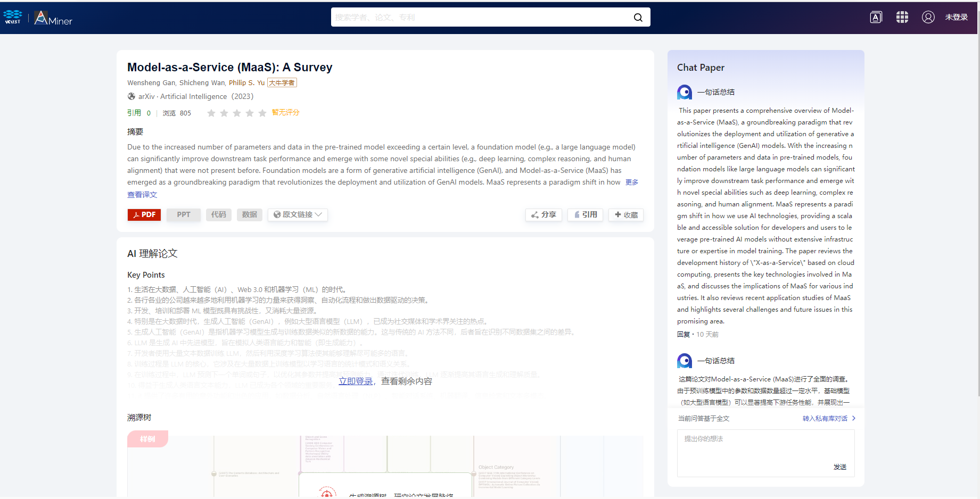Image resolution: width=980 pixels, height=499 pixels.
Task: Expand the 原文链接 dropdown
Action: (298, 215)
